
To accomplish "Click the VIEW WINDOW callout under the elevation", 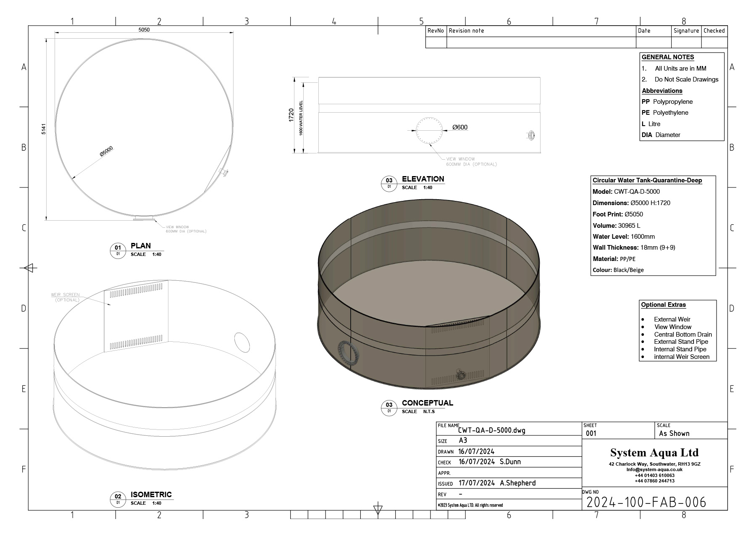I will coord(471,162).
